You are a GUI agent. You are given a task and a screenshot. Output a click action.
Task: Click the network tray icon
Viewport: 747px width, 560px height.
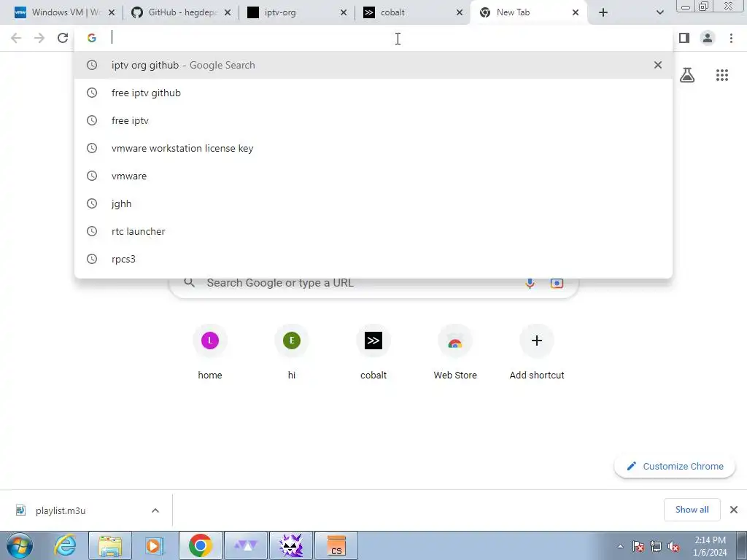coord(656,546)
